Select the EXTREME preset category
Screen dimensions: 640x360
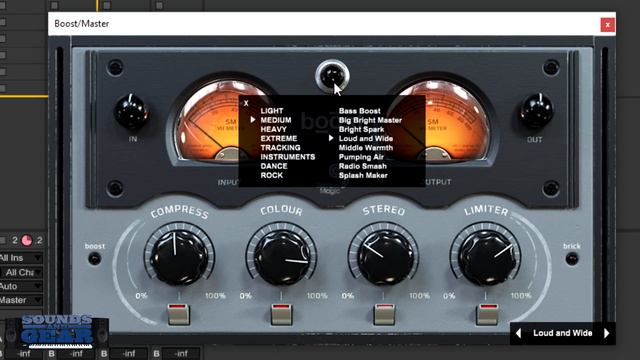(279, 138)
